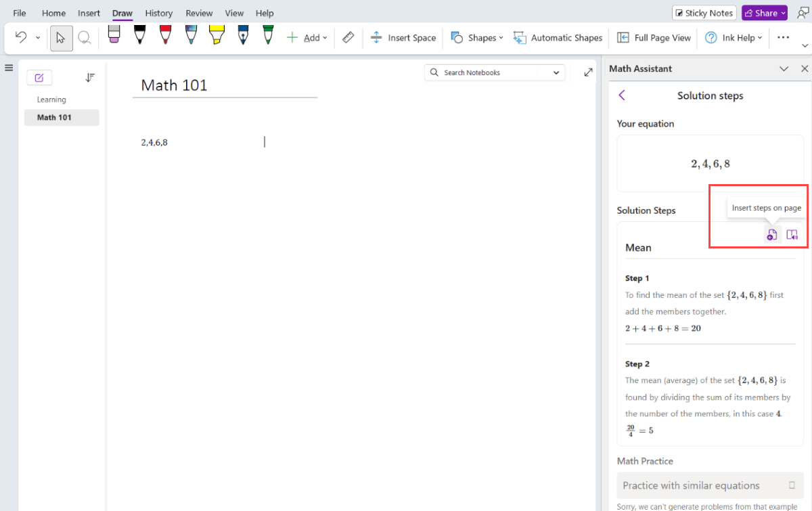The width and height of the screenshot is (812, 511).
Task: Switch to Full Page View
Action: pos(654,38)
